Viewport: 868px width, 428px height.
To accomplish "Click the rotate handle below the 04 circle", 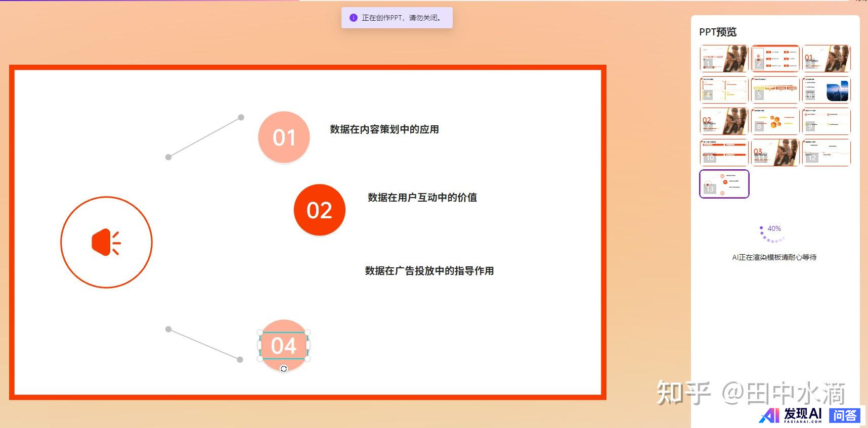I will point(284,369).
